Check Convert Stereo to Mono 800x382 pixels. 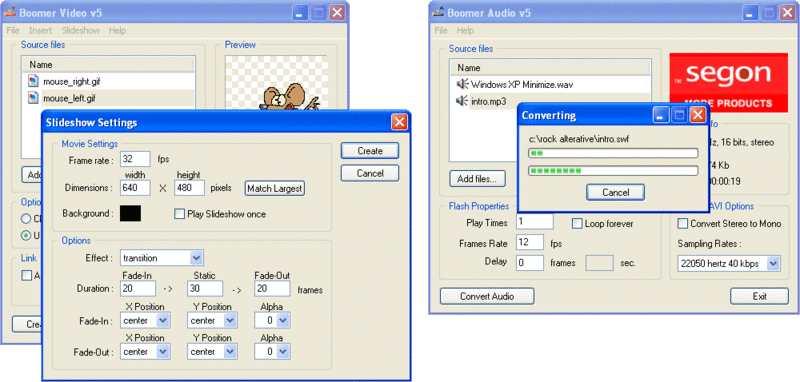coord(682,223)
